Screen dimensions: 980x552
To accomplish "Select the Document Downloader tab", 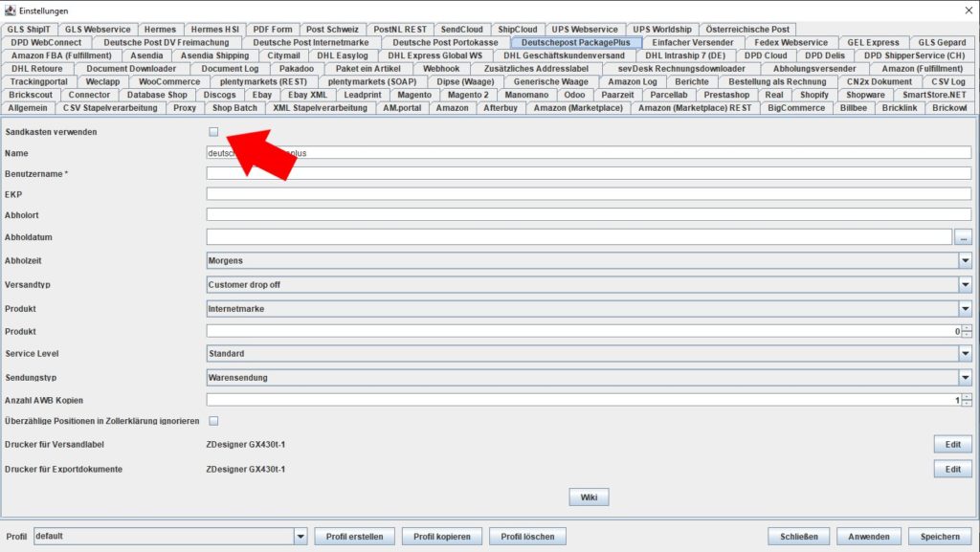I will (x=131, y=69).
